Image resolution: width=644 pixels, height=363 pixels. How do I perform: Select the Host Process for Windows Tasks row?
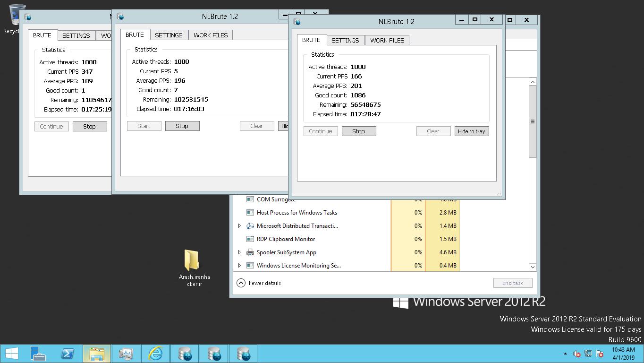click(347, 213)
